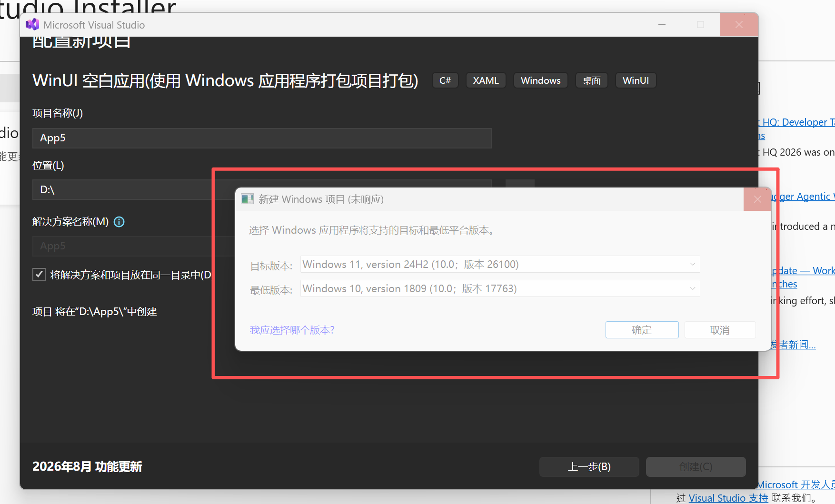Click 'HQ 2026 was on' text in Installer window
The image size is (835, 504).
[x=798, y=152]
